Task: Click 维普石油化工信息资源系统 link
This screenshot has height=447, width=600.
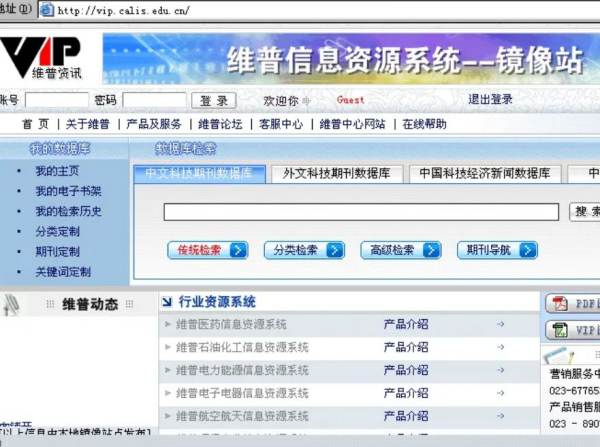Action: (242, 347)
